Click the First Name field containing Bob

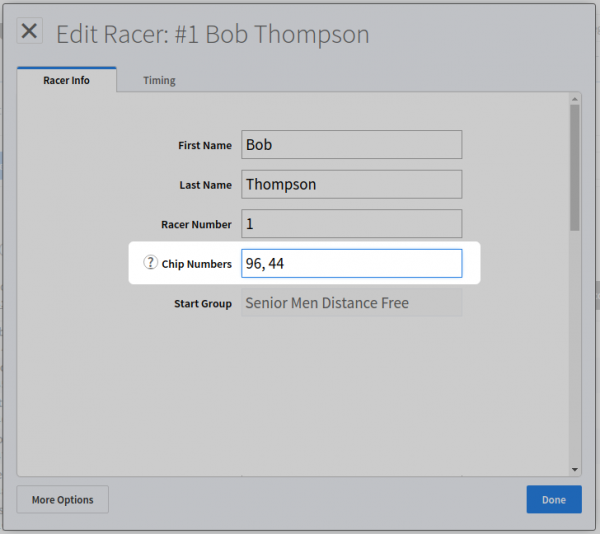coord(351,145)
